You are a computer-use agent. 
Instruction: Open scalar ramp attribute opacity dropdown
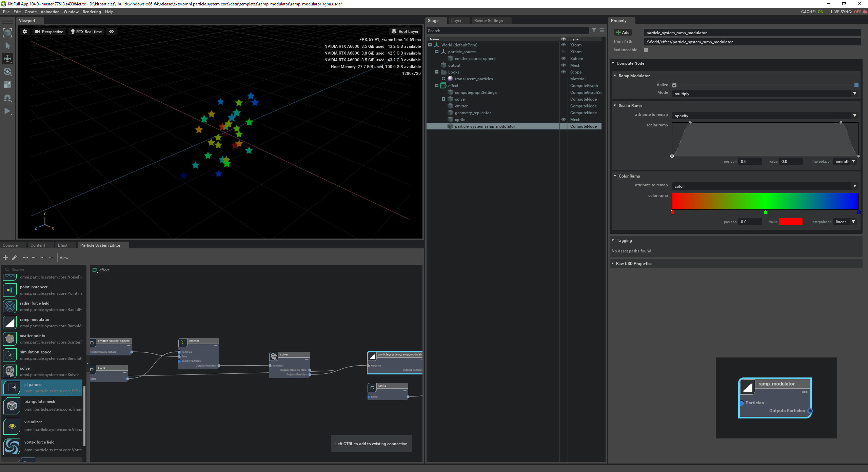coord(765,116)
